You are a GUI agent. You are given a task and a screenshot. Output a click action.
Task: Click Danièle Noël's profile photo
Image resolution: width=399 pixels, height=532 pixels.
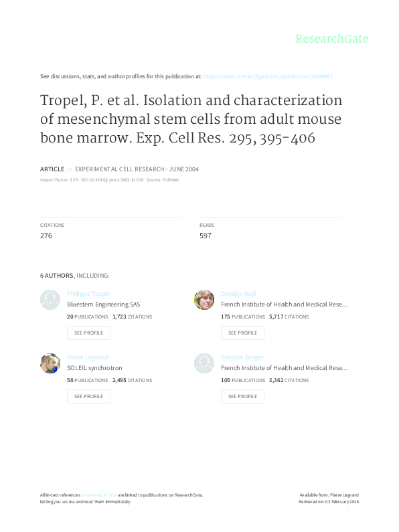coord(204,300)
